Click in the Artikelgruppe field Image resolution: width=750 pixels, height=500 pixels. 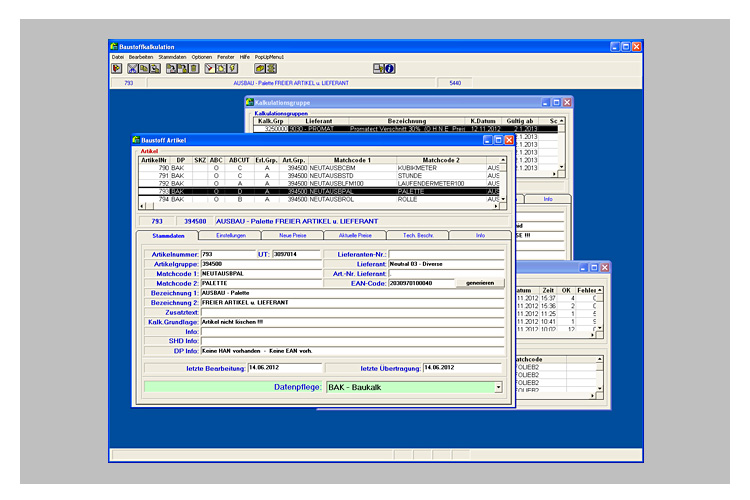[261, 264]
